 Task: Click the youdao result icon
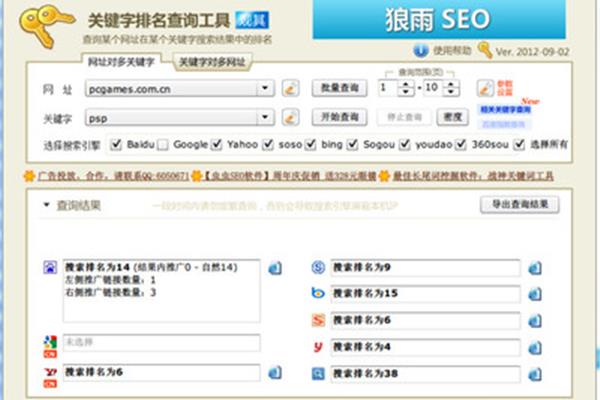(x=318, y=347)
